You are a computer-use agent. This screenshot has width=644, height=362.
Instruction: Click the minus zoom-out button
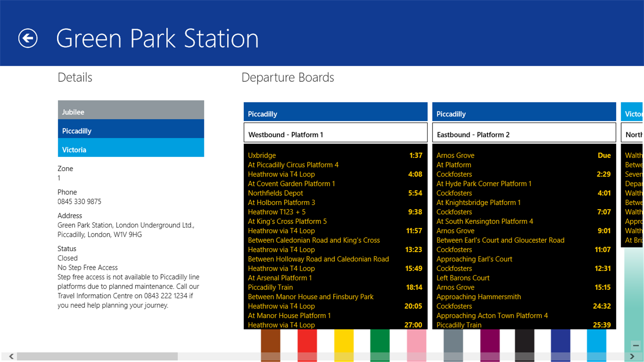pos(636,345)
